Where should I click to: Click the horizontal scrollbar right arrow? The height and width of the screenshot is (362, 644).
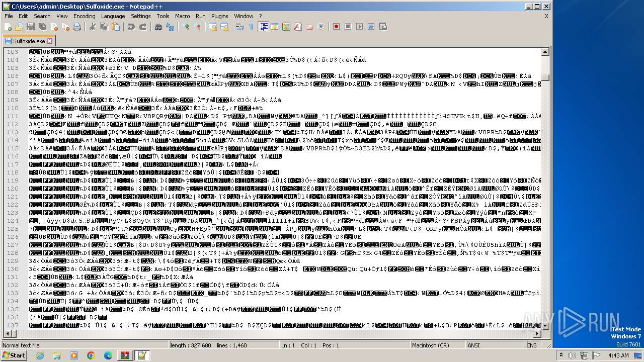point(537,333)
